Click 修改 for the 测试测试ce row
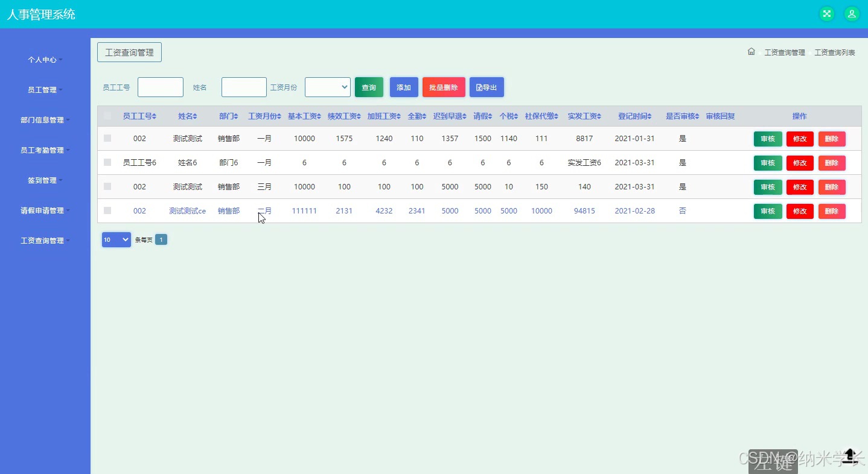 pyautogui.click(x=800, y=211)
